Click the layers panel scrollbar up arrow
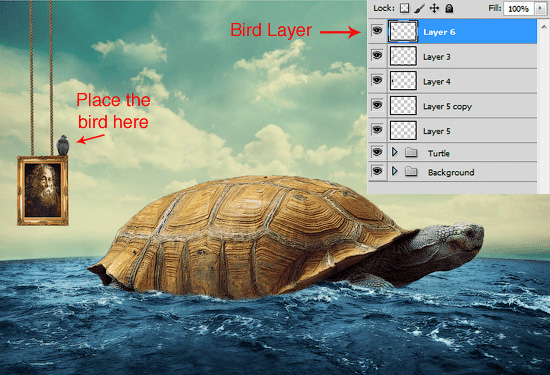The height and width of the screenshot is (375, 550). tap(543, 26)
